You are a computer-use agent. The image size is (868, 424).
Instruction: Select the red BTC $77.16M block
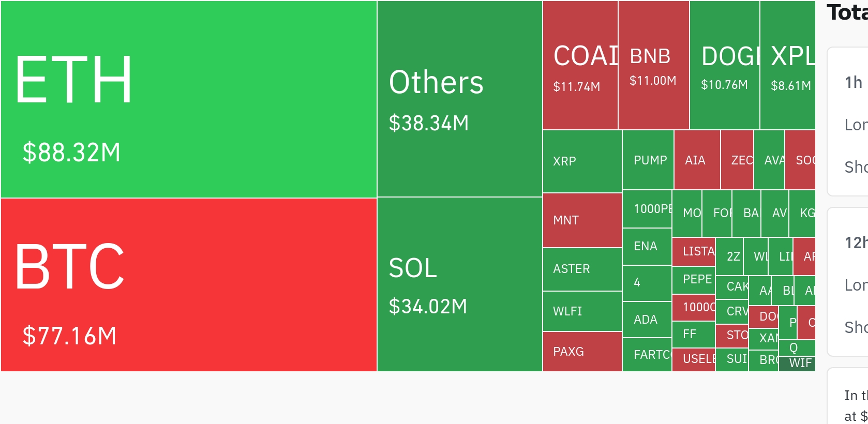189,285
